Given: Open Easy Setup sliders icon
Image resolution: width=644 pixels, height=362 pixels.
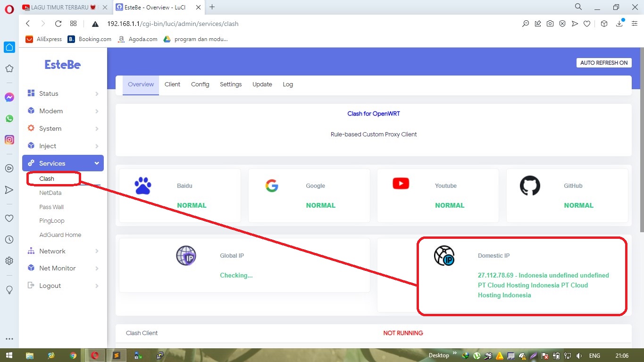Looking at the screenshot, I should click(635, 24).
